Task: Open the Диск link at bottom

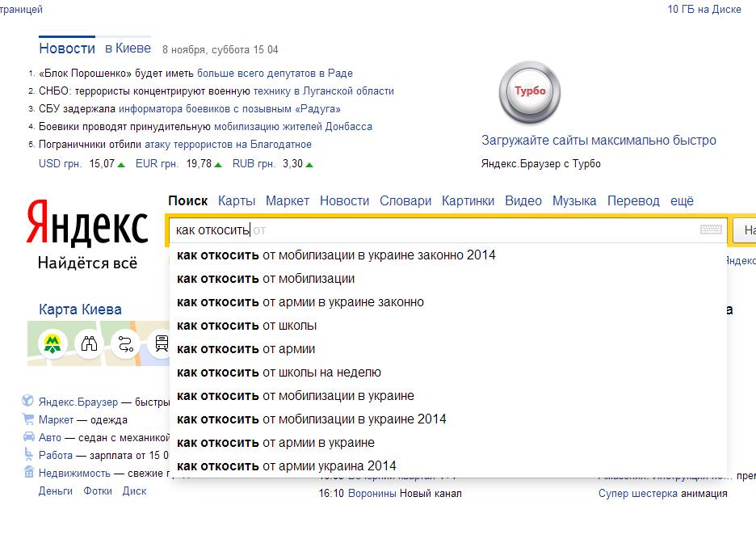Action: (134, 491)
